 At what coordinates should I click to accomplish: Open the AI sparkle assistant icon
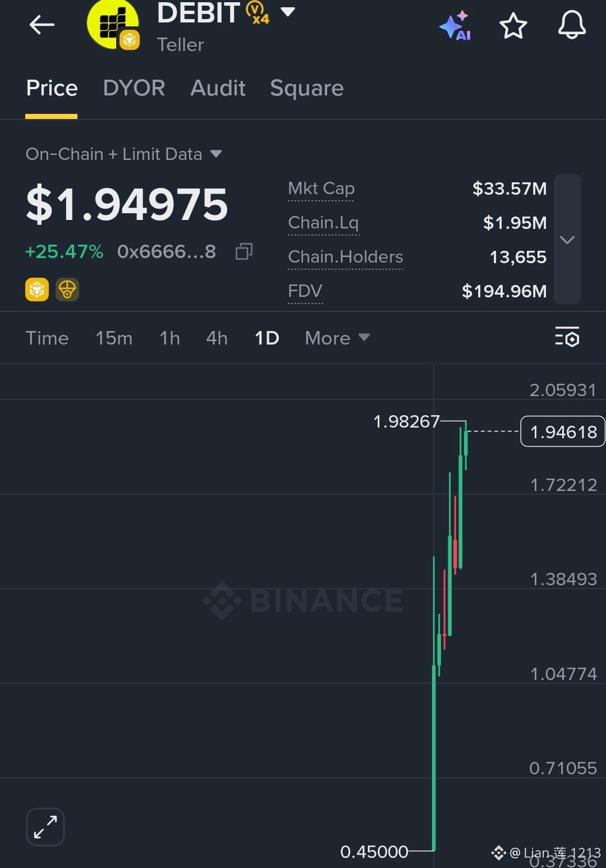(x=456, y=25)
